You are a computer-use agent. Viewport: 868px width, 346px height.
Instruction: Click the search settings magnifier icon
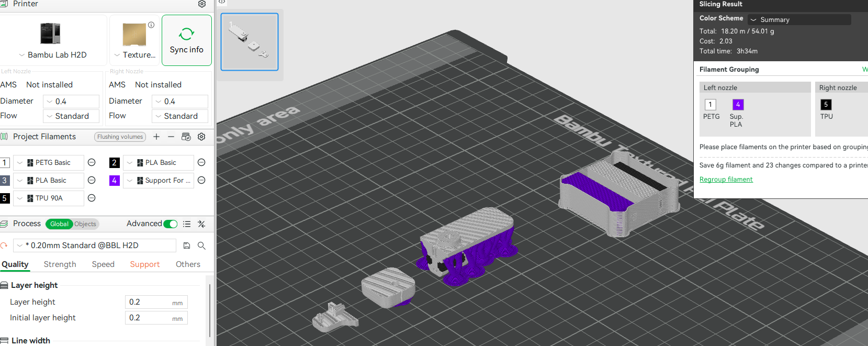[x=201, y=245]
